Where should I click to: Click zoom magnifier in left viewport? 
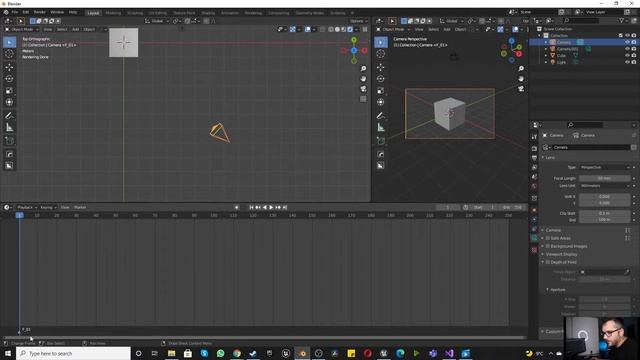[x=363, y=69]
